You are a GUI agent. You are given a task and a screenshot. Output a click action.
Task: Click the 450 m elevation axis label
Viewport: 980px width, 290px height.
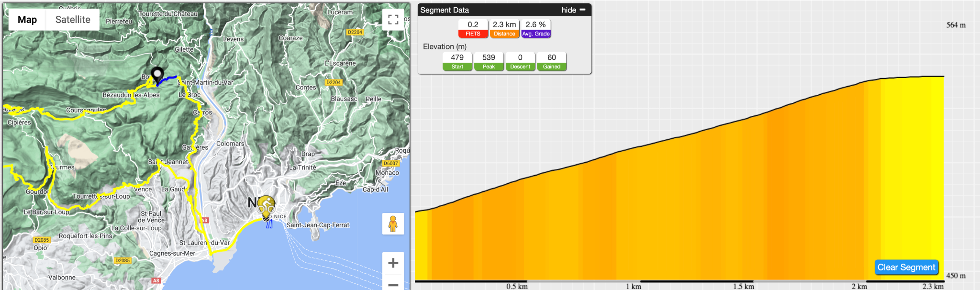956,276
